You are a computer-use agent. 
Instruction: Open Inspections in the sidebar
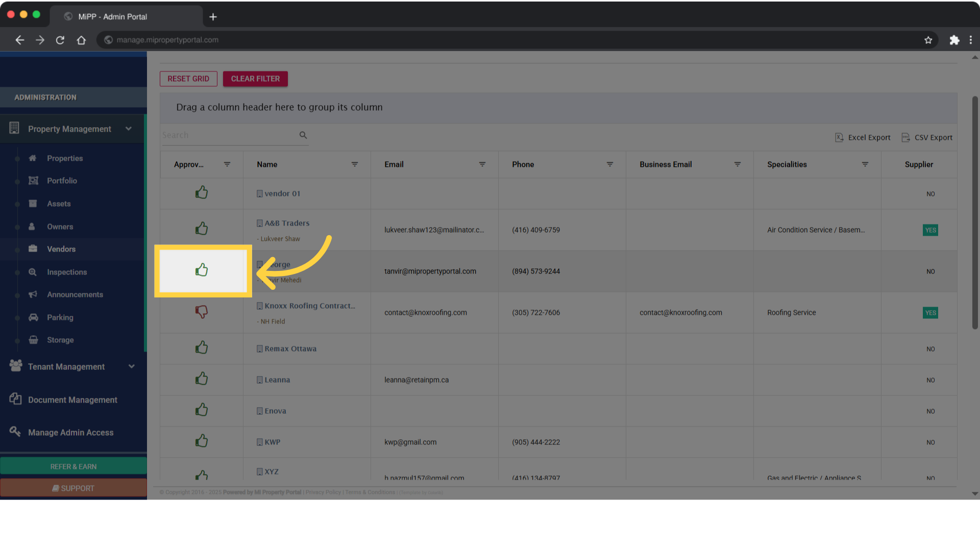pyautogui.click(x=67, y=272)
